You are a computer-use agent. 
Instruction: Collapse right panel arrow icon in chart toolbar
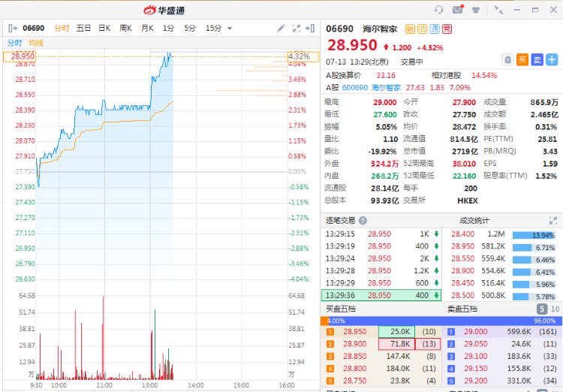tap(310, 28)
